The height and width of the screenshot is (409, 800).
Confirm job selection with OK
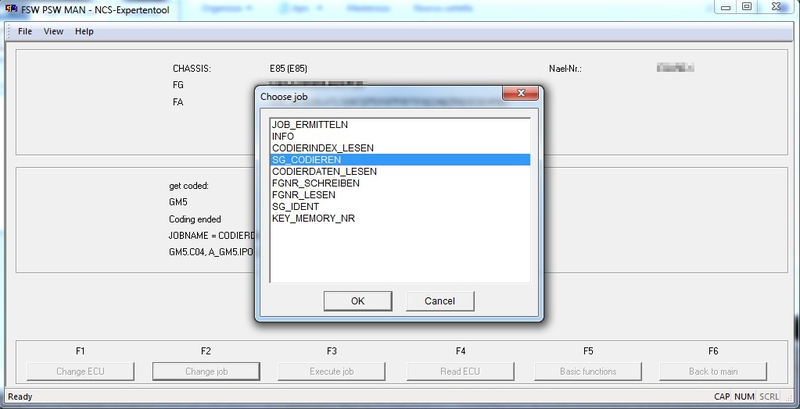point(358,301)
